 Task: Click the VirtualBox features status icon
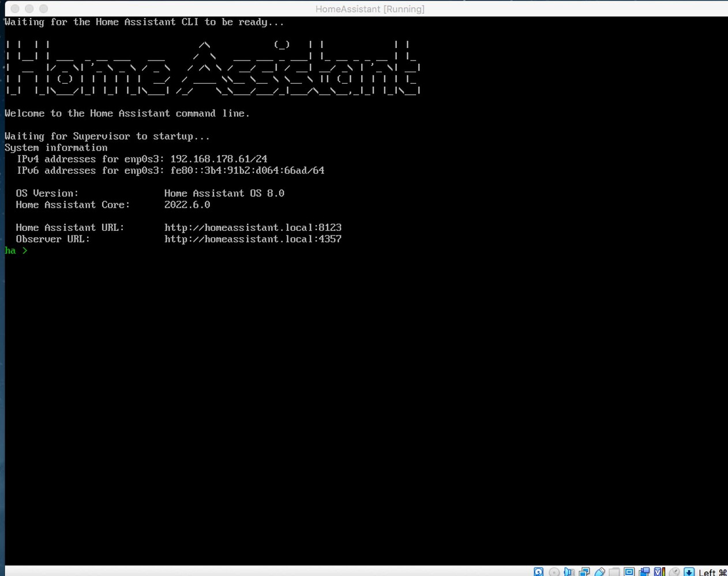(x=658, y=572)
